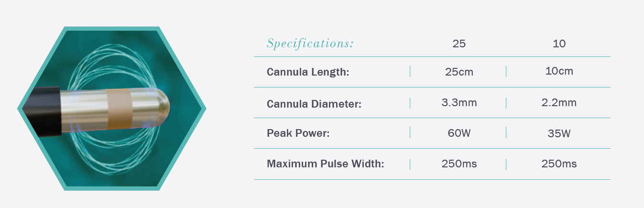Click the 25cm cannula length value

tap(459, 72)
